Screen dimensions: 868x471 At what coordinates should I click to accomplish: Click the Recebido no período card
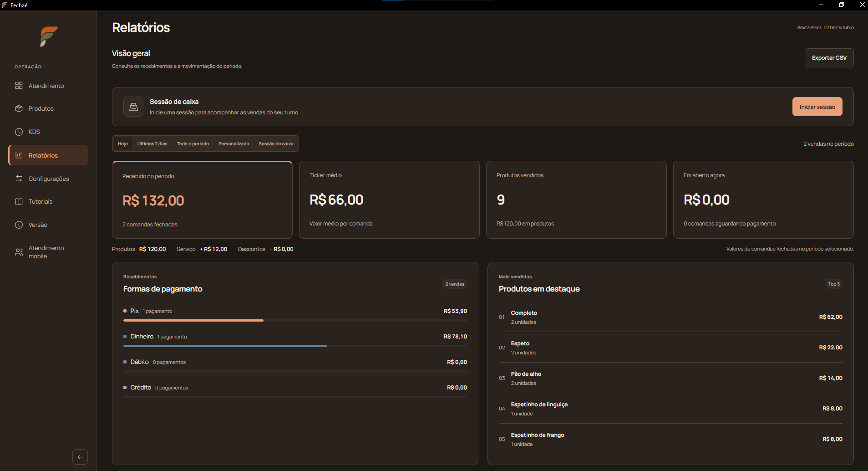(202, 200)
